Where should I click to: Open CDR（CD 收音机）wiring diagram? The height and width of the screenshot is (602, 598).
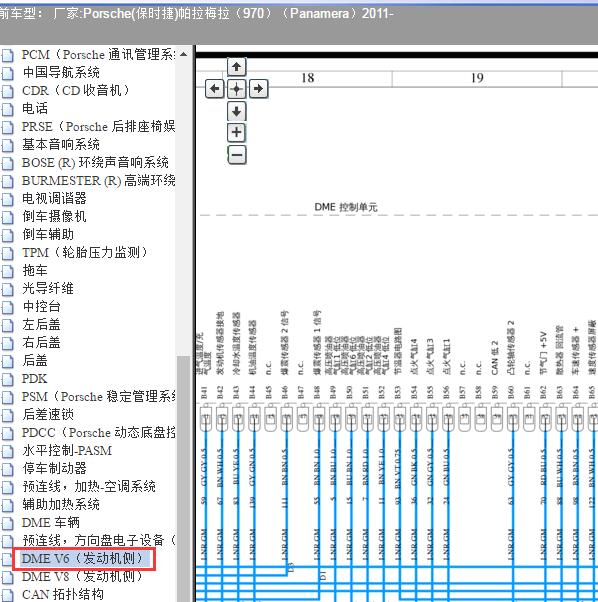pos(76,91)
